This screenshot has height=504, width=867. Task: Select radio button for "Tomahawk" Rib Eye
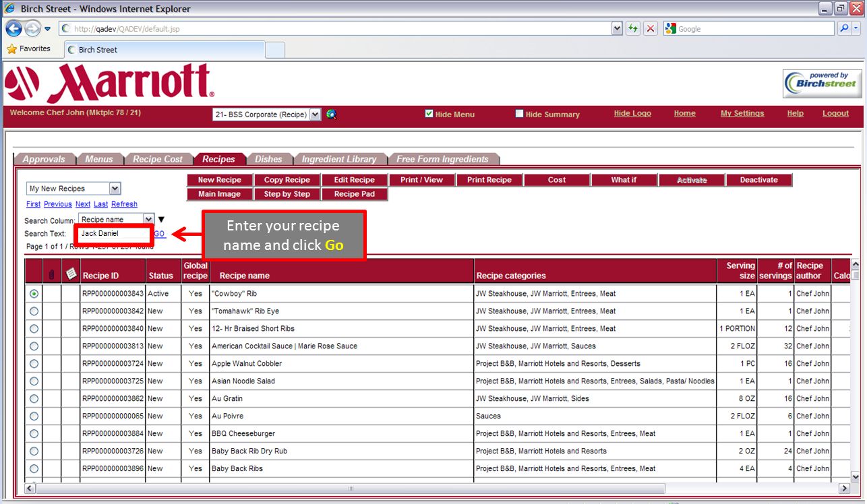(x=34, y=311)
